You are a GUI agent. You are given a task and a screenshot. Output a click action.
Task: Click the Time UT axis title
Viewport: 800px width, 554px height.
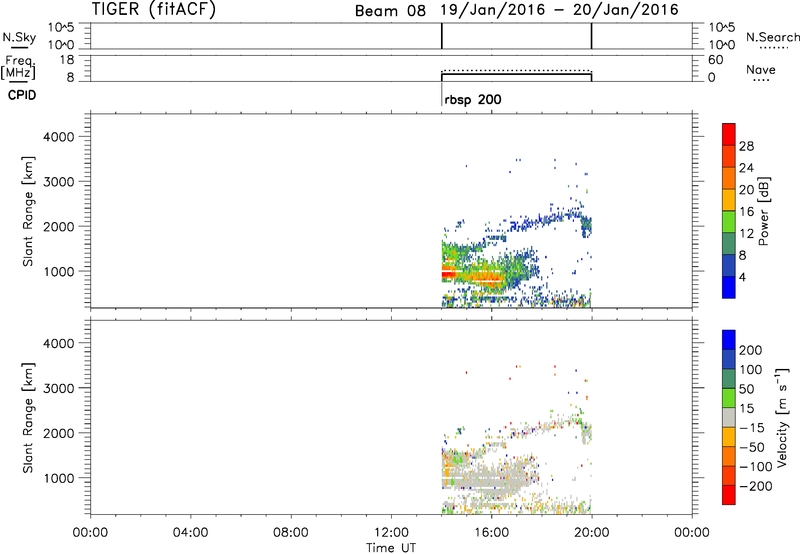tap(391, 547)
